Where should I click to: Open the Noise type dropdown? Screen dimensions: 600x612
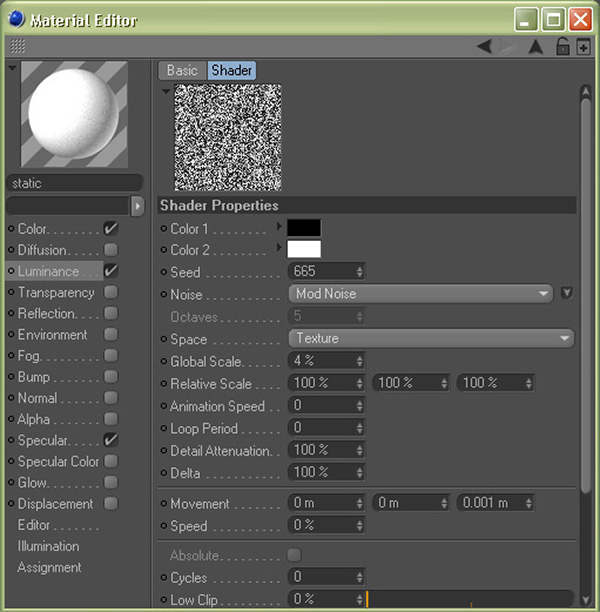pos(420,294)
